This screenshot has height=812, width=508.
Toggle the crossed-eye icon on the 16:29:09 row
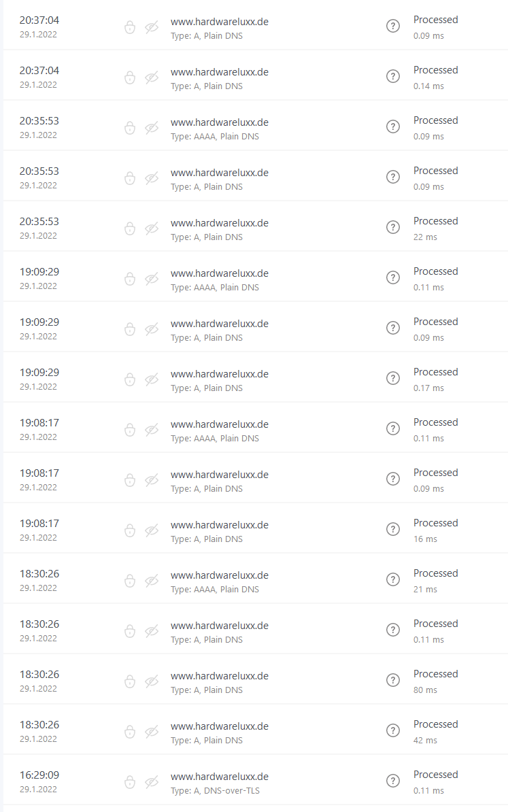[x=152, y=782]
